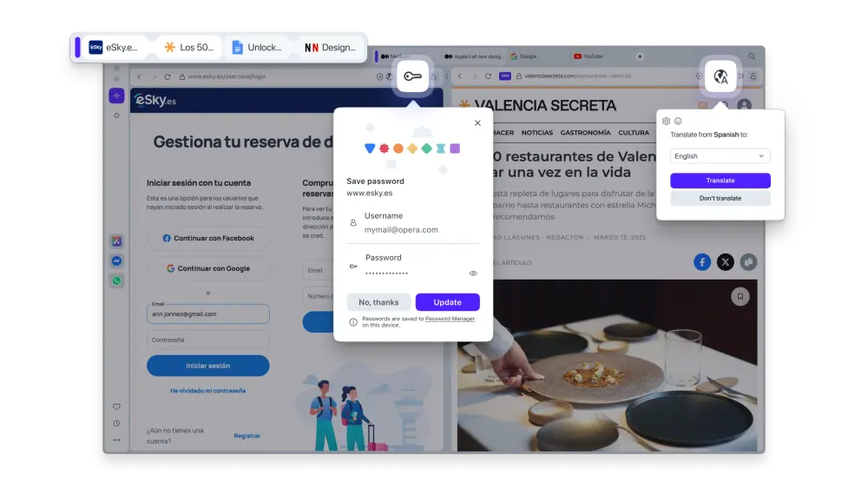
Task: Open GASTRONOMÍA menu on Valencia Secreta
Action: (x=585, y=133)
